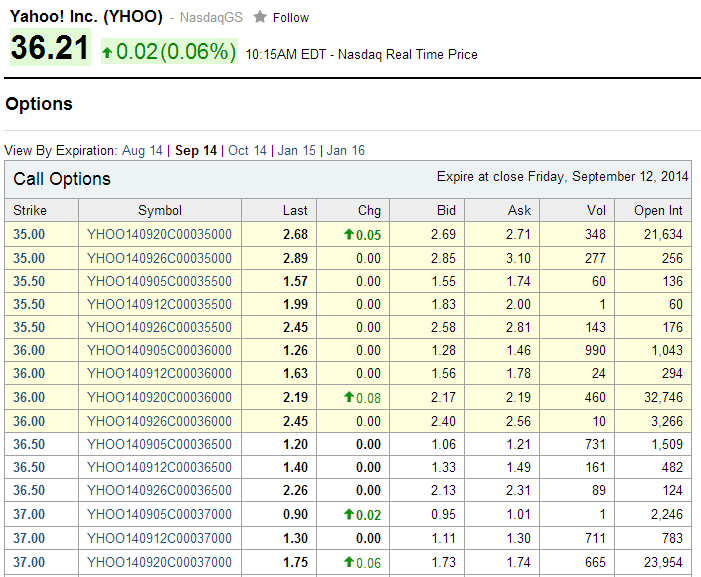Click the Strike column header
This screenshot has width=701, height=577.
(x=30, y=210)
